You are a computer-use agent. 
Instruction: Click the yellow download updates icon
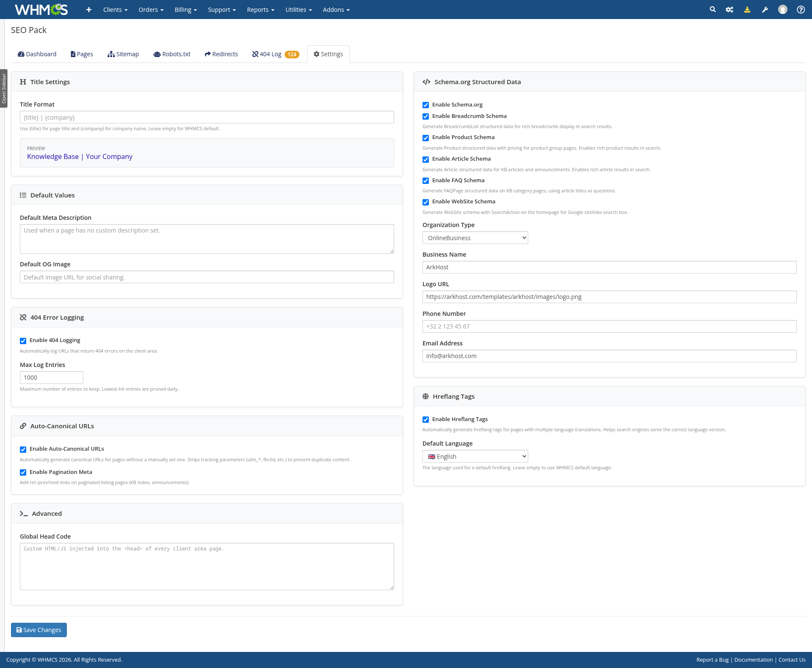click(747, 9)
